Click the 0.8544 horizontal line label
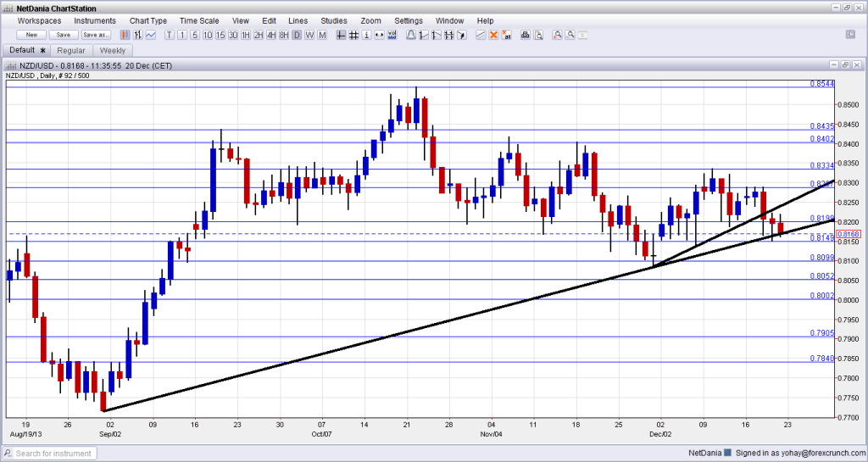This screenshot has height=462, width=868. click(x=822, y=84)
